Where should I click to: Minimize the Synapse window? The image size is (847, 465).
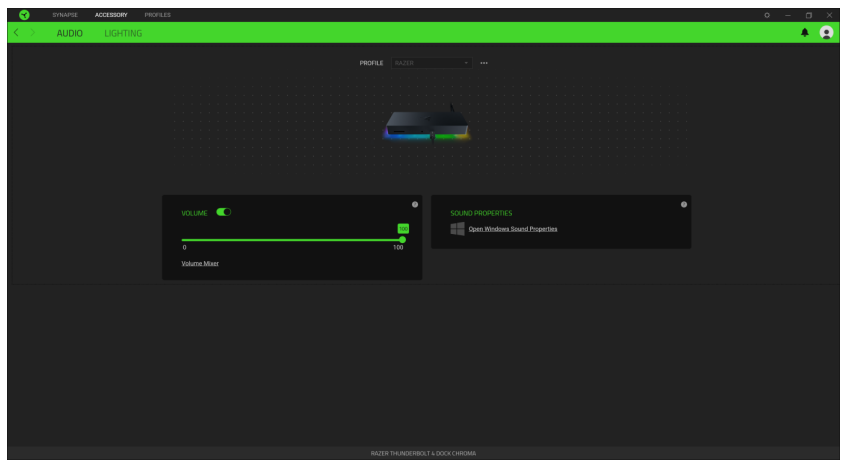click(788, 15)
